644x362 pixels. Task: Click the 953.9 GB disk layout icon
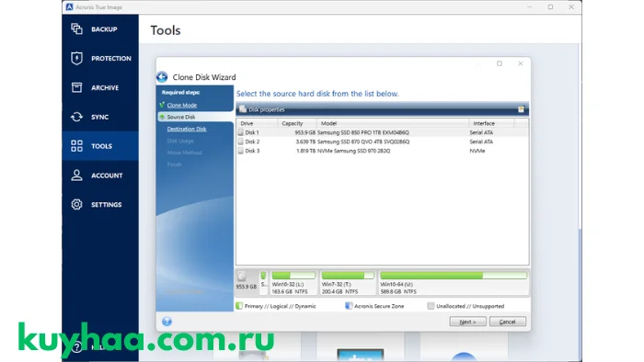[x=242, y=277]
